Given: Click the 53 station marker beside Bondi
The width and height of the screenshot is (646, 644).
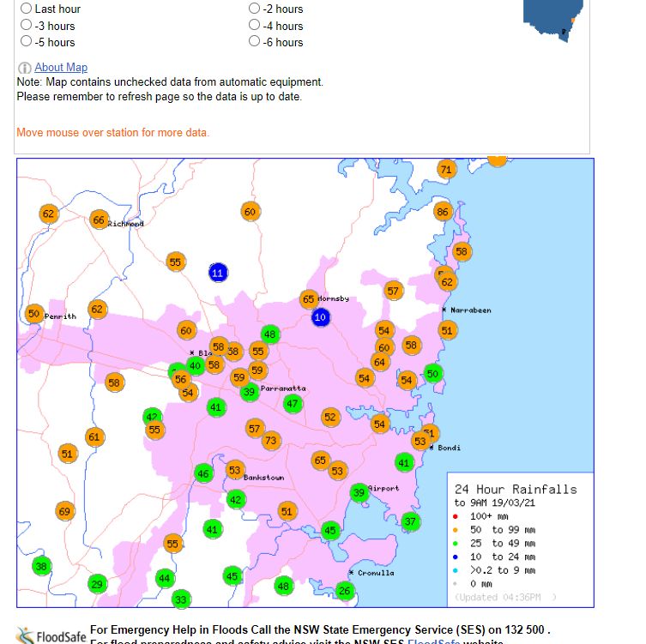Looking at the screenshot, I should pyautogui.click(x=420, y=442).
